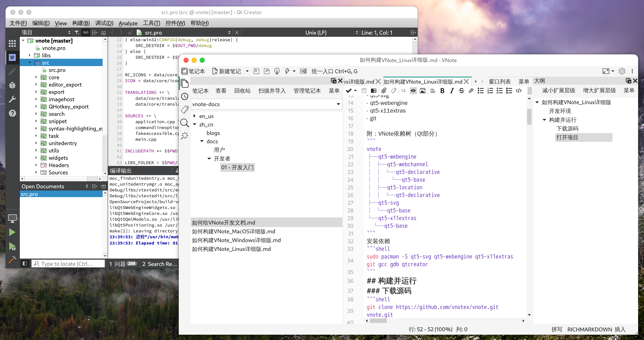This screenshot has width=644, height=340.
Task: Open flash page with the light bulb icon
Action: click(277, 71)
